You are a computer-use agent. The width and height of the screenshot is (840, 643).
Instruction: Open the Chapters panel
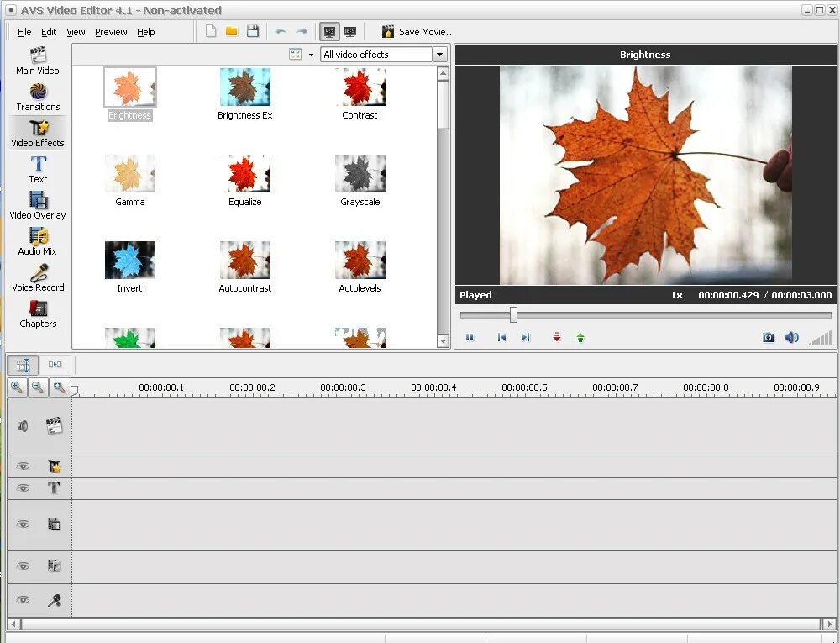38,316
